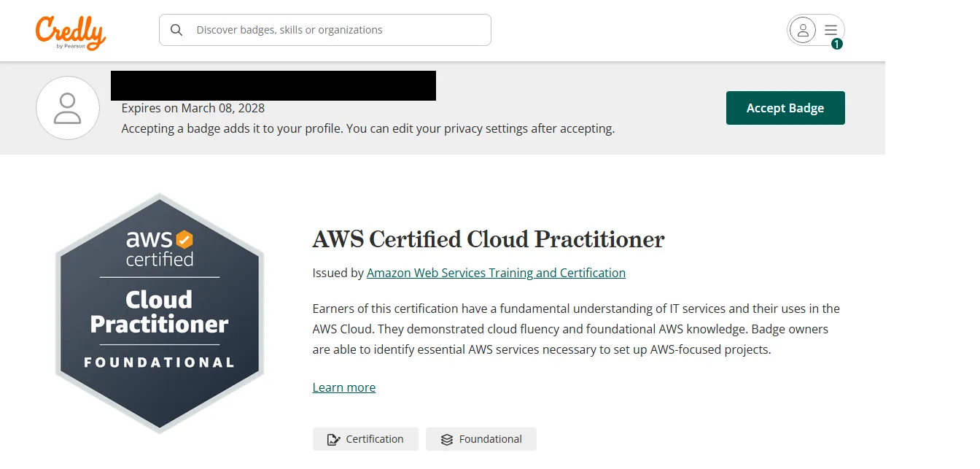Click the badge description paragraph
Image resolution: width=980 pixels, height=469 pixels.
click(x=575, y=329)
